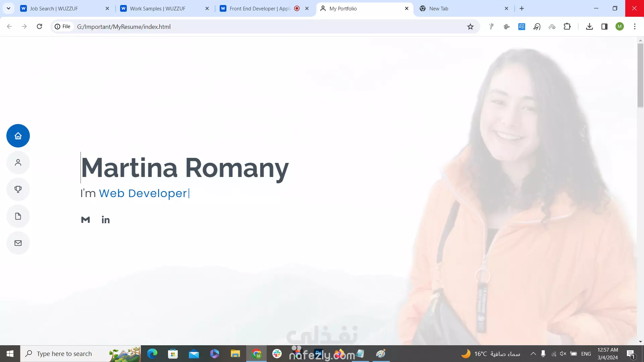Launch Microsoft Edge from taskbar
644x362 pixels.
click(152, 354)
